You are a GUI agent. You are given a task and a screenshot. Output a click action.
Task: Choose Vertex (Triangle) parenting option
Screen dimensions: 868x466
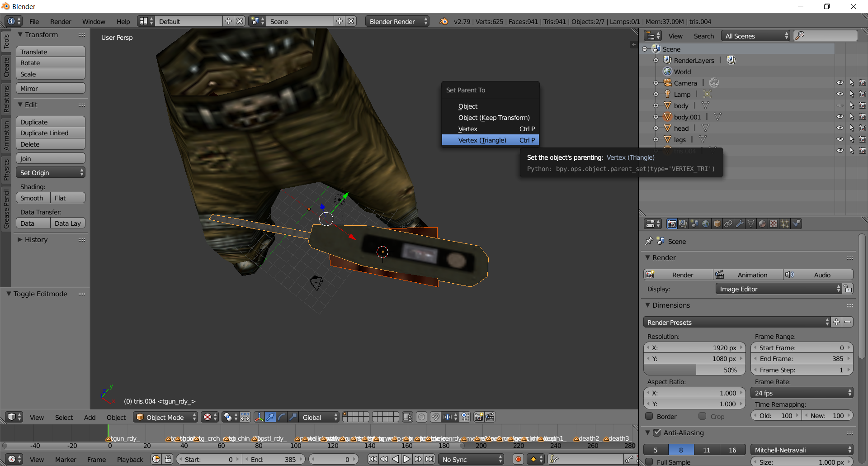[x=491, y=140]
